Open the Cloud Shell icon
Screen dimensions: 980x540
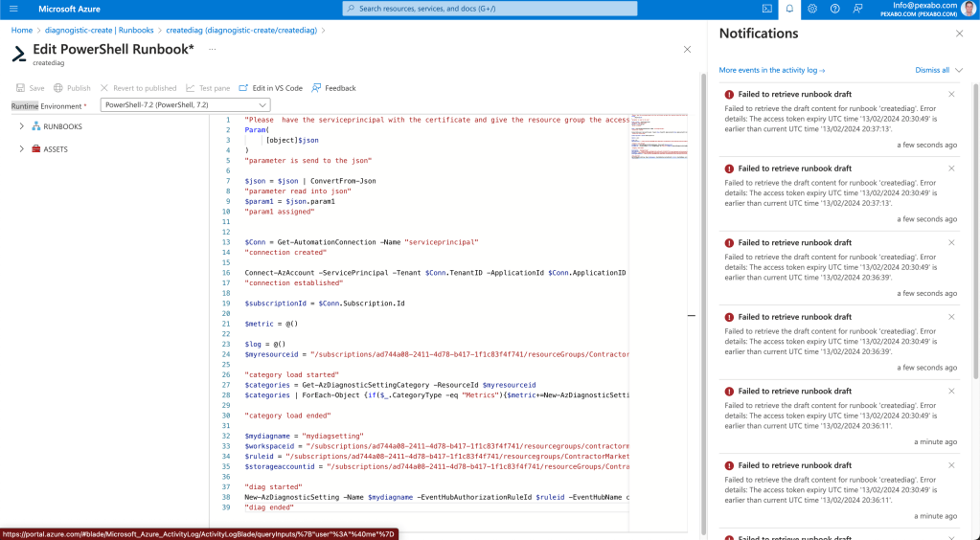[x=767, y=9]
